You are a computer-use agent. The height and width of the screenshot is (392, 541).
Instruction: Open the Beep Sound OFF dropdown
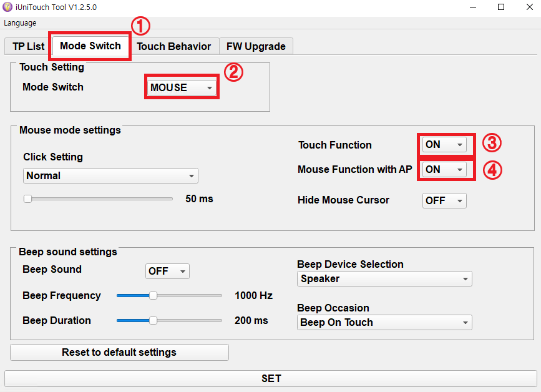[x=167, y=271]
